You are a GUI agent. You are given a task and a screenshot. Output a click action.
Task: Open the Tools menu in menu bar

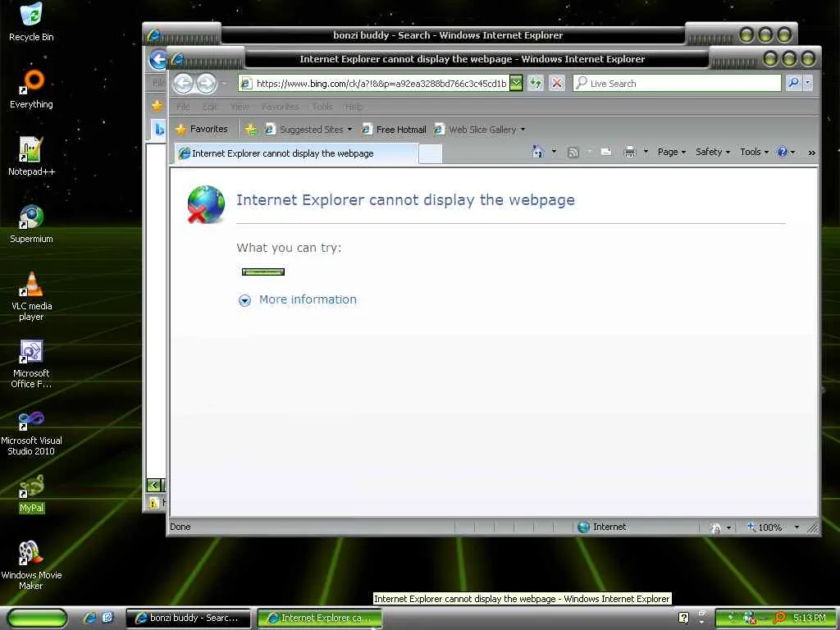point(322,107)
